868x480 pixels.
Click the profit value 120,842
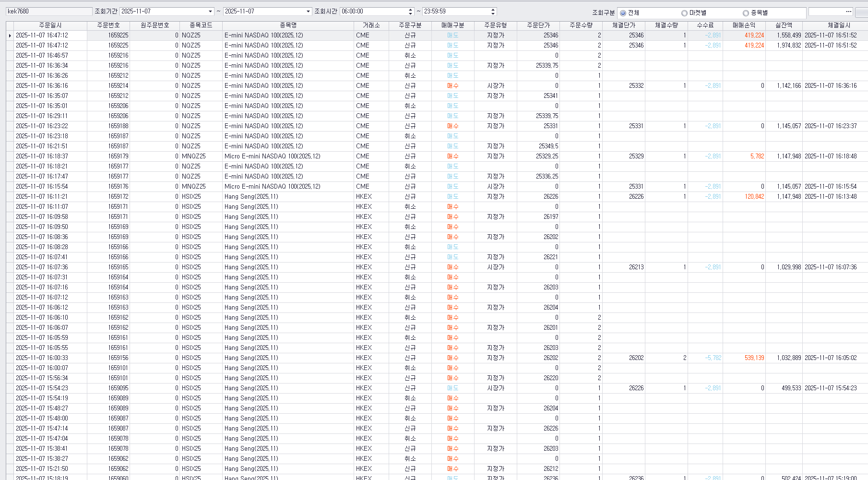[754, 197]
